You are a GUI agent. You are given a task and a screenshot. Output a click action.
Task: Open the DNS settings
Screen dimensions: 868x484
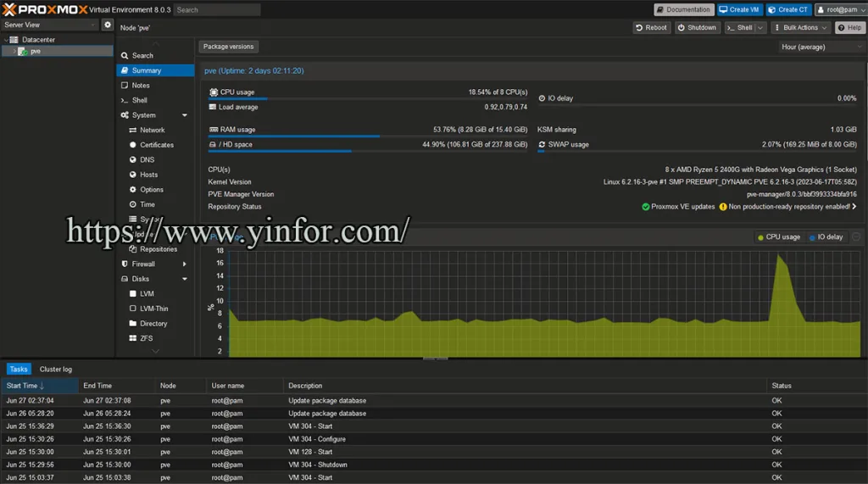click(x=147, y=160)
